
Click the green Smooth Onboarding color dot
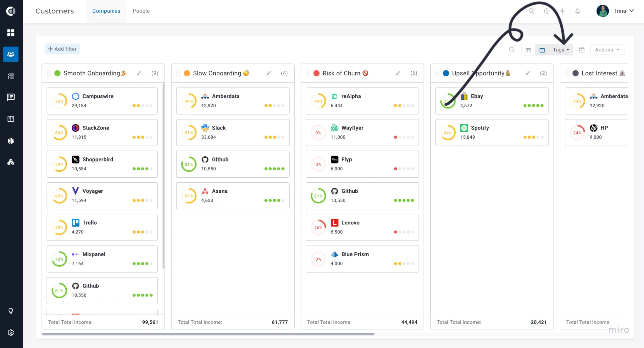(57, 73)
